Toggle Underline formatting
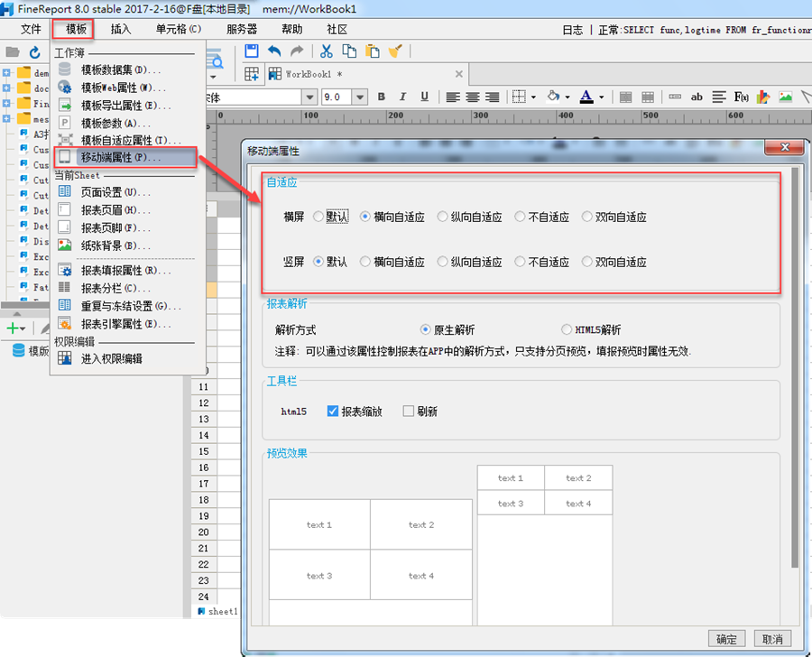This screenshot has height=657, width=812. coord(425,97)
